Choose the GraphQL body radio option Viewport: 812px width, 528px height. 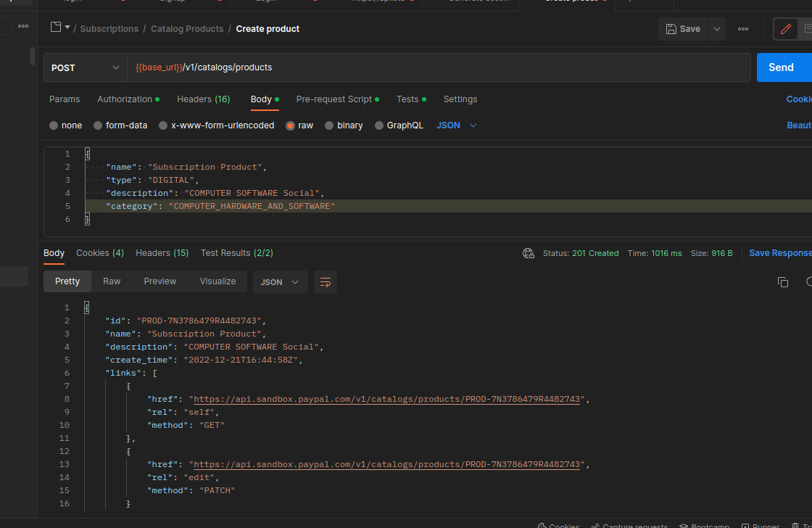pyautogui.click(x=379, y=125)
